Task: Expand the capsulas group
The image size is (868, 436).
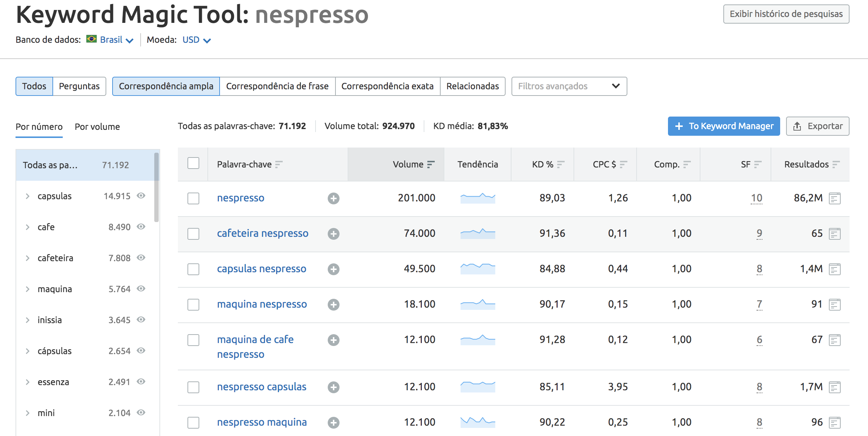Action: point(27,196)
